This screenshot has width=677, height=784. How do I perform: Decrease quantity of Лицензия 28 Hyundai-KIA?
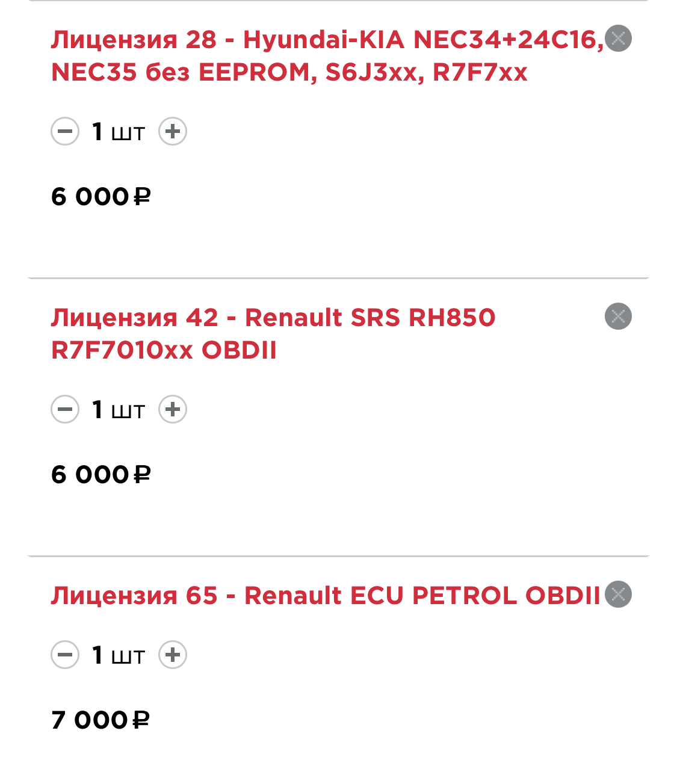point(65,132)
